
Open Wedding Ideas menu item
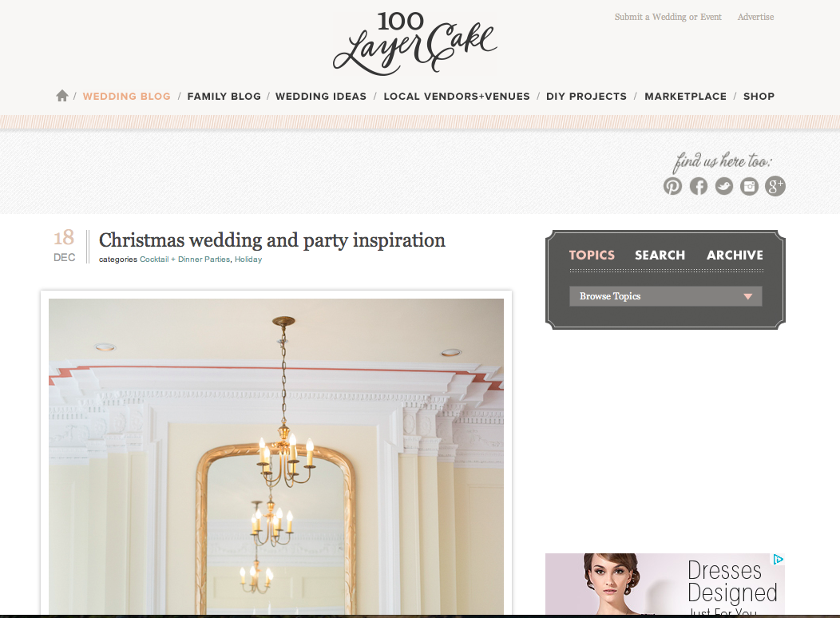(321, 97)
